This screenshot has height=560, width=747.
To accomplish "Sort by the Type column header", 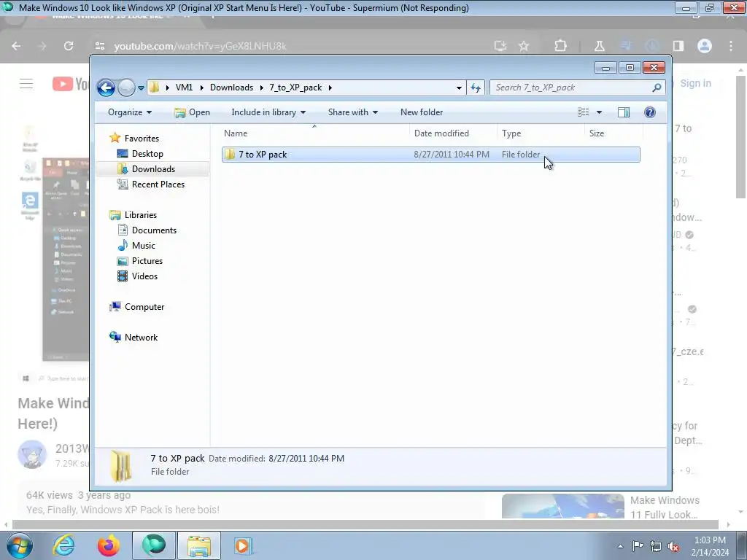I will (x=541, y=134).
